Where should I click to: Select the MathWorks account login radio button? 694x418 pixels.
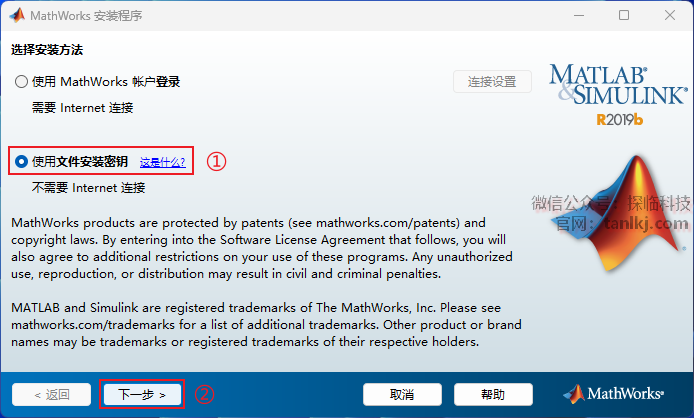pos(21,82)
